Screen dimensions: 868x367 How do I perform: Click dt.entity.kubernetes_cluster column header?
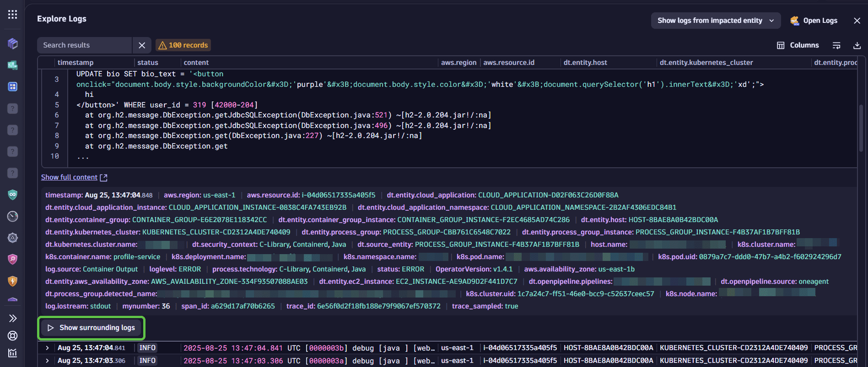coord(706,63)
